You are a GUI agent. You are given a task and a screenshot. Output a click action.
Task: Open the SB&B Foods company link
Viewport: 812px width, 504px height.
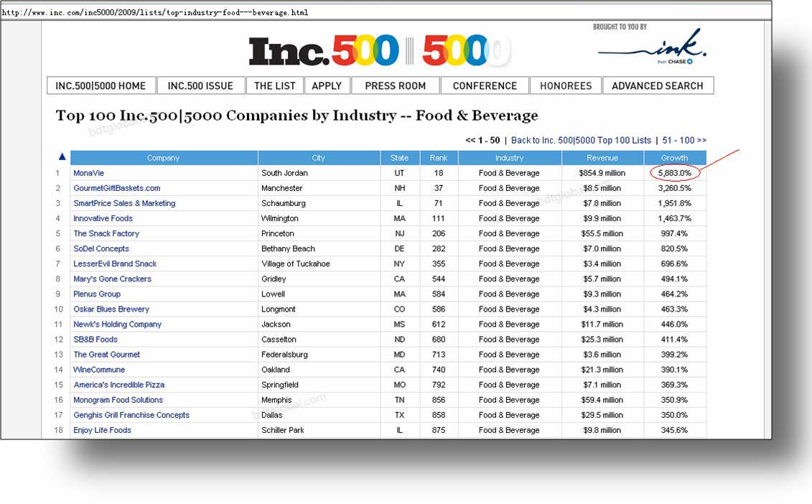pos(95,340)
